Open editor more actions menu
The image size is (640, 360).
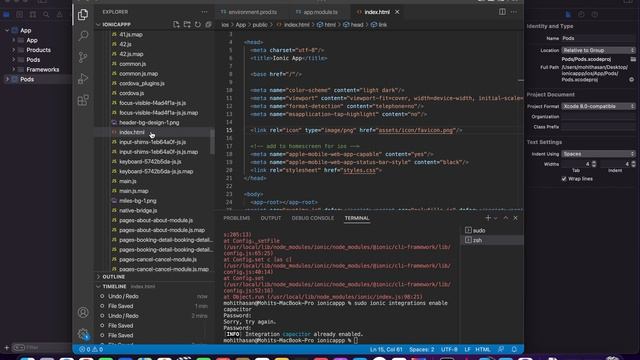click(514, 12)
